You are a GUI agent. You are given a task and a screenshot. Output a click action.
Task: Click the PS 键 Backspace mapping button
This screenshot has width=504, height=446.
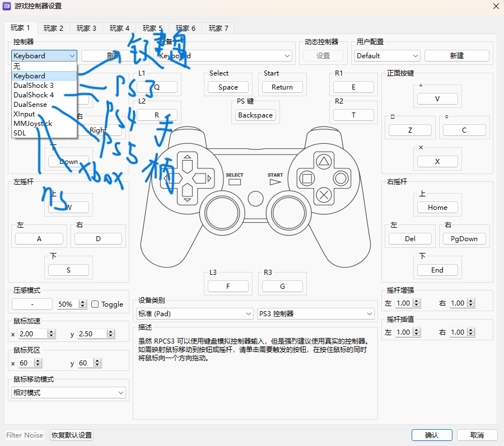click(x=255, y=115)
